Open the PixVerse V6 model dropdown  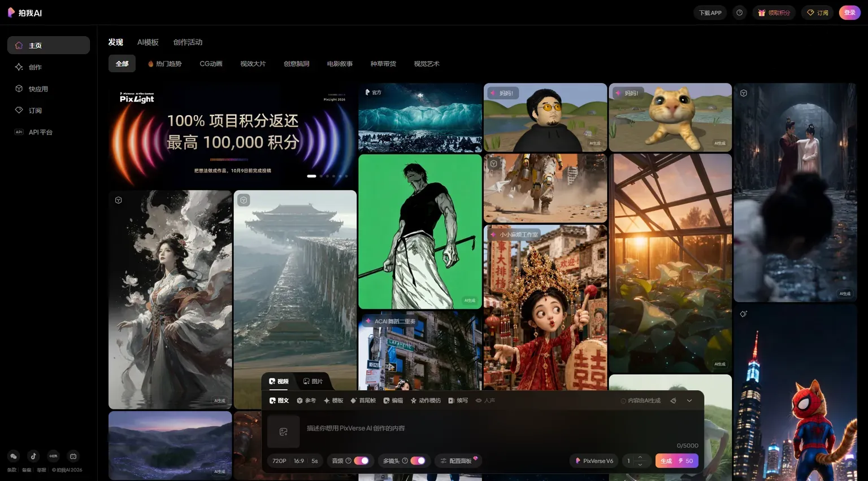[x=594, y=461]
